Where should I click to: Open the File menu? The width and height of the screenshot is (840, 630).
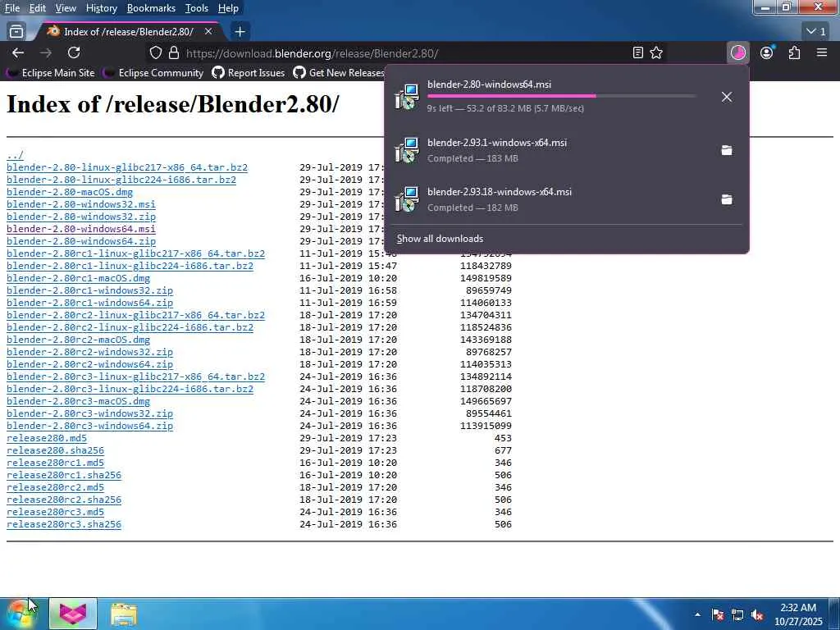coord(11,8)
